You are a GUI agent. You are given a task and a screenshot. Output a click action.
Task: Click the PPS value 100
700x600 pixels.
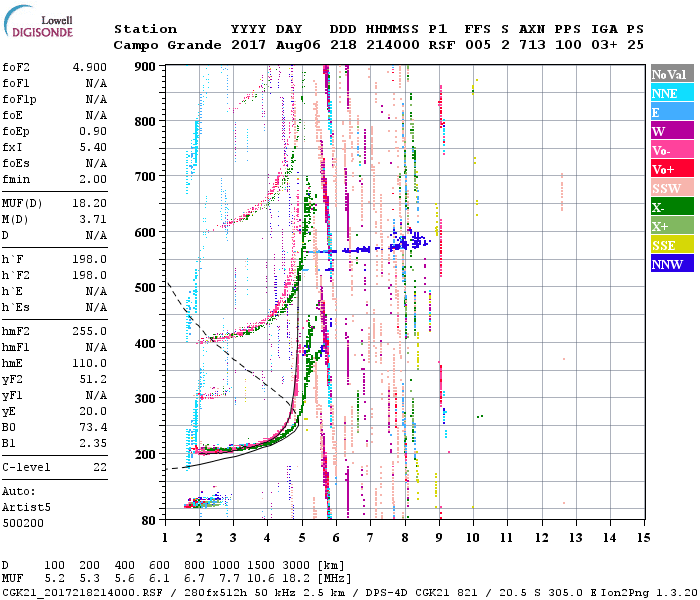coord(568,45)
